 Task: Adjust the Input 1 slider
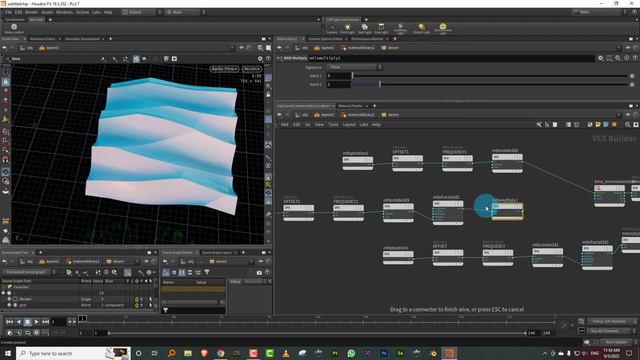(x=490, y=76)
